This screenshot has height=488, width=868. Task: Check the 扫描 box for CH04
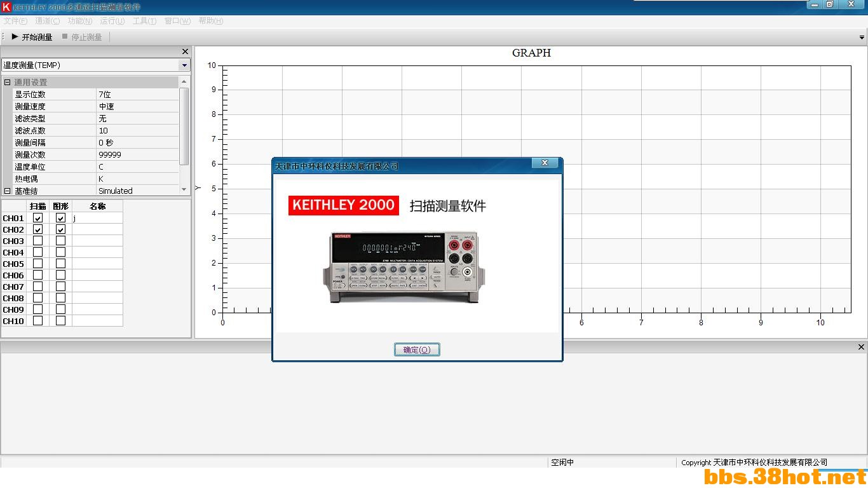point(38,252)
